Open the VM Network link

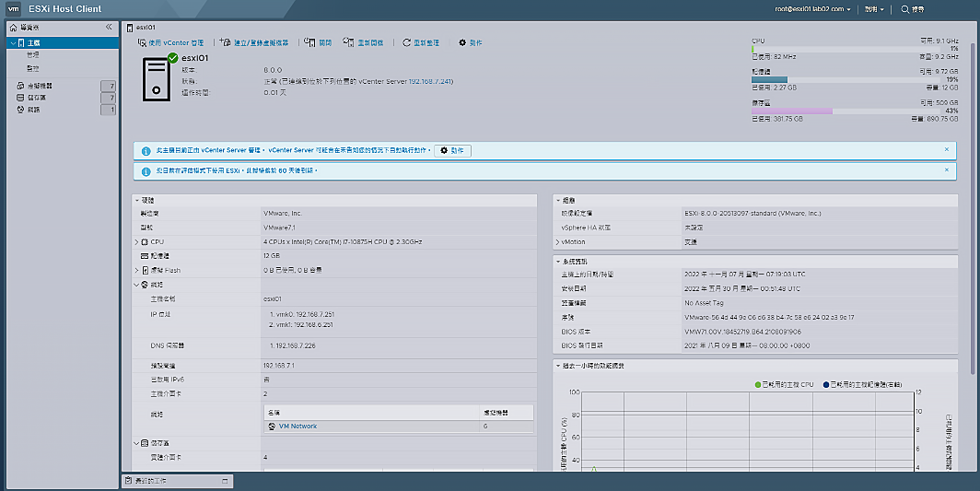[297, 426]
